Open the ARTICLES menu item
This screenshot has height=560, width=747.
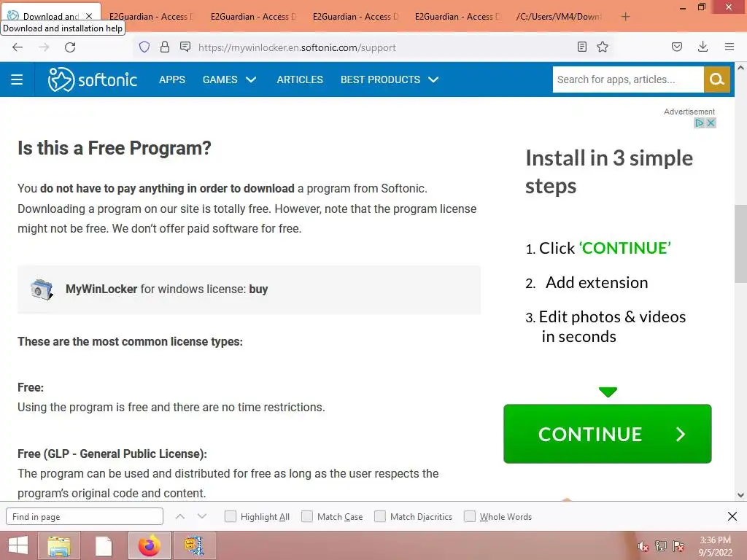pos(300,79)
